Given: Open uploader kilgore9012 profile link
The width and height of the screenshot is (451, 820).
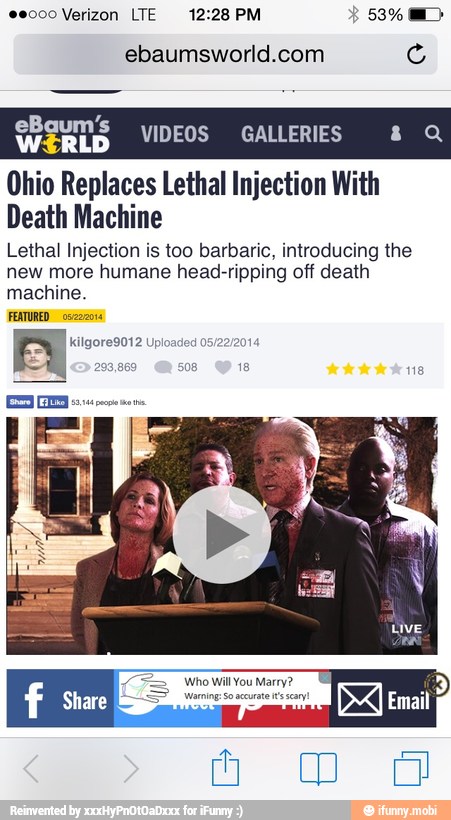Looking at the screenshot, I should (x=106, y=343).
